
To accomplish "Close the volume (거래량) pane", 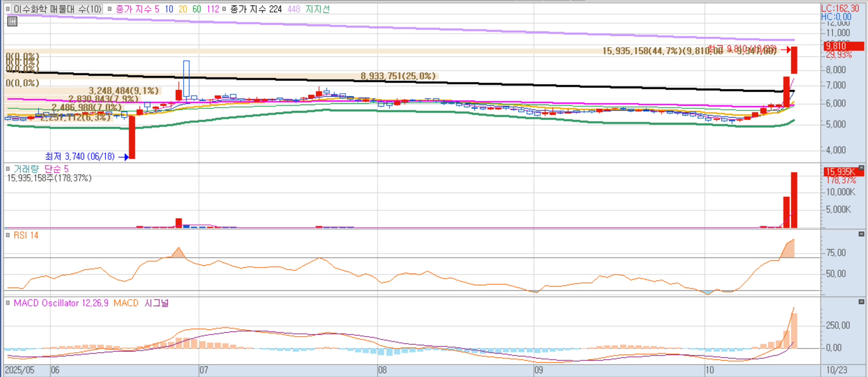I will [x=861, y=168].
